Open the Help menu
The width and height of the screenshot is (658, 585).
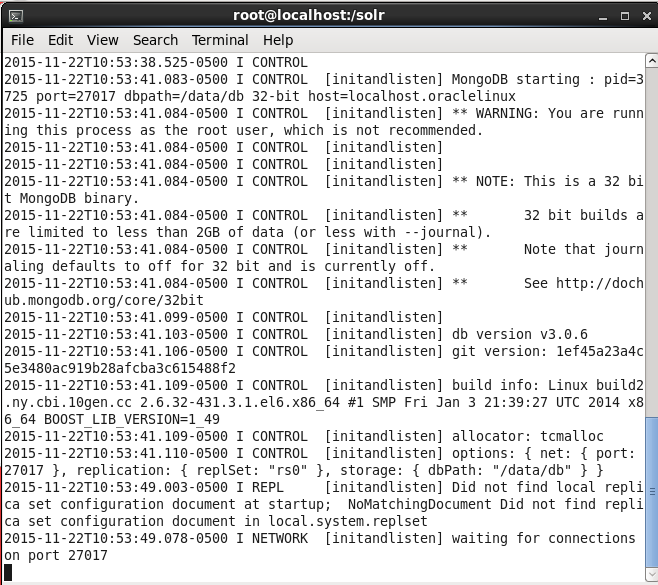pyautogui.click(x=278, y=40)
